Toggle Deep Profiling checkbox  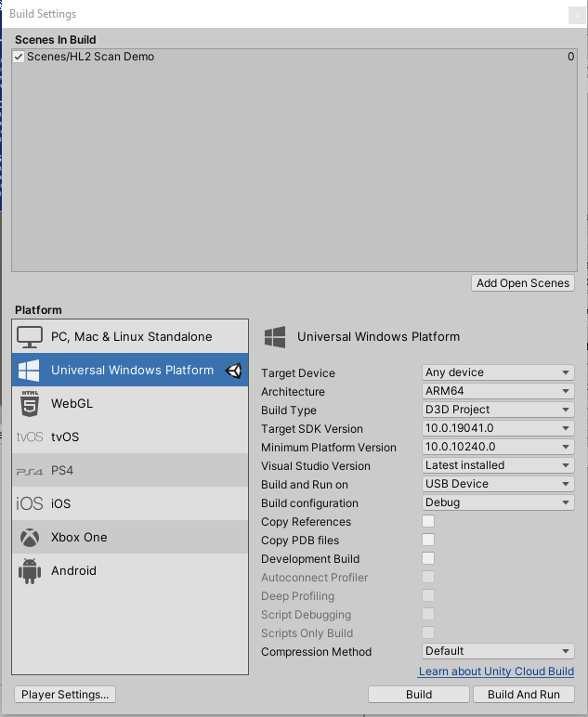[428, 596]
